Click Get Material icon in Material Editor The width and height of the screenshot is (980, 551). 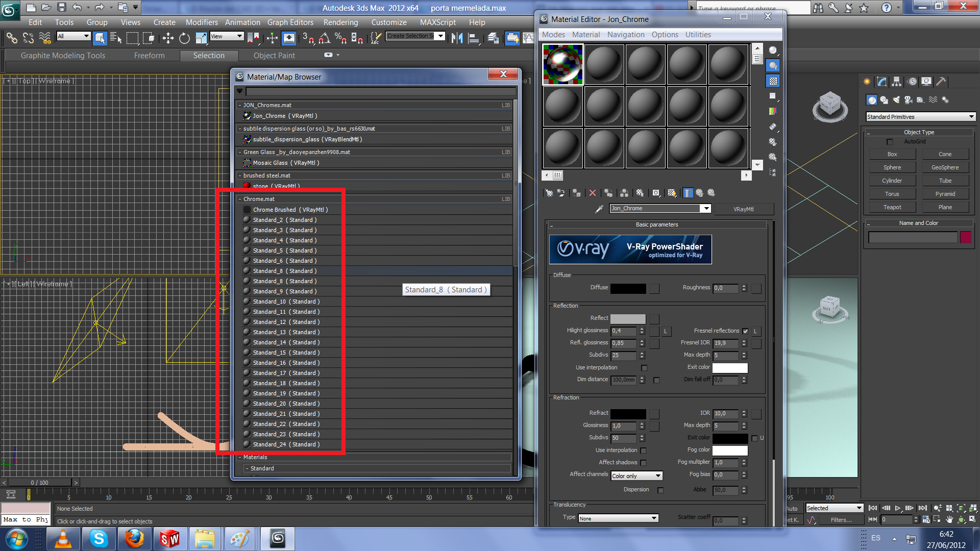click(549, 193)
